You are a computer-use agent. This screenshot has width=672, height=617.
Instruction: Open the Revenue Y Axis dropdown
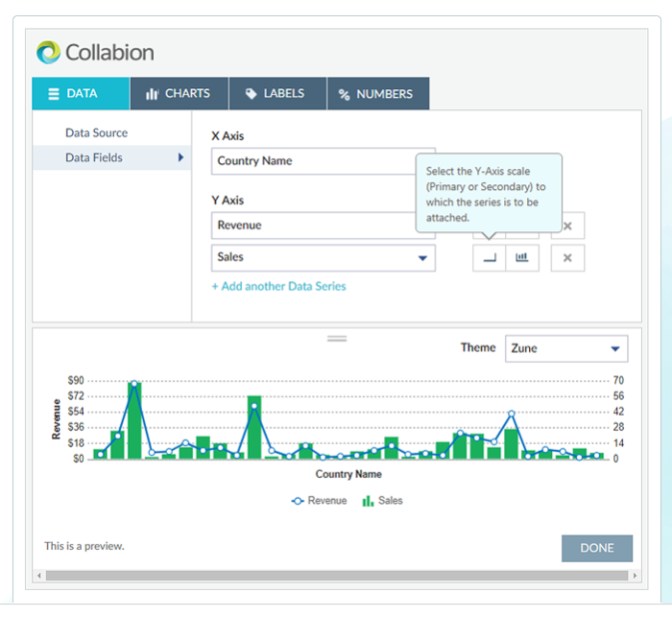[x=324, y=225]
